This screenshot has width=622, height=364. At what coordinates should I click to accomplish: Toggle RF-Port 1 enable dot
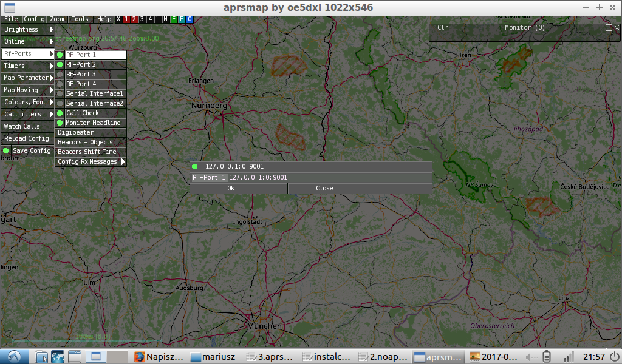click(x=60, y=55)
